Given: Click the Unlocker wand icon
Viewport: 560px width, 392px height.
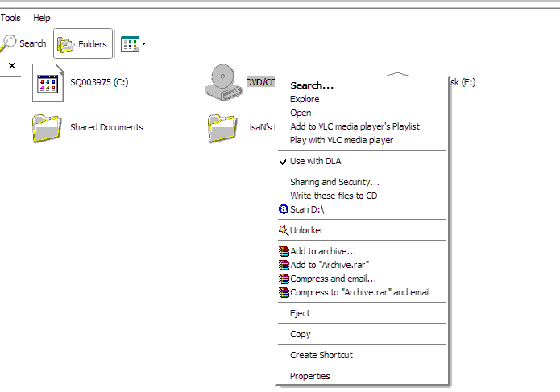Looking at the screenshot, I should point(283,230).
